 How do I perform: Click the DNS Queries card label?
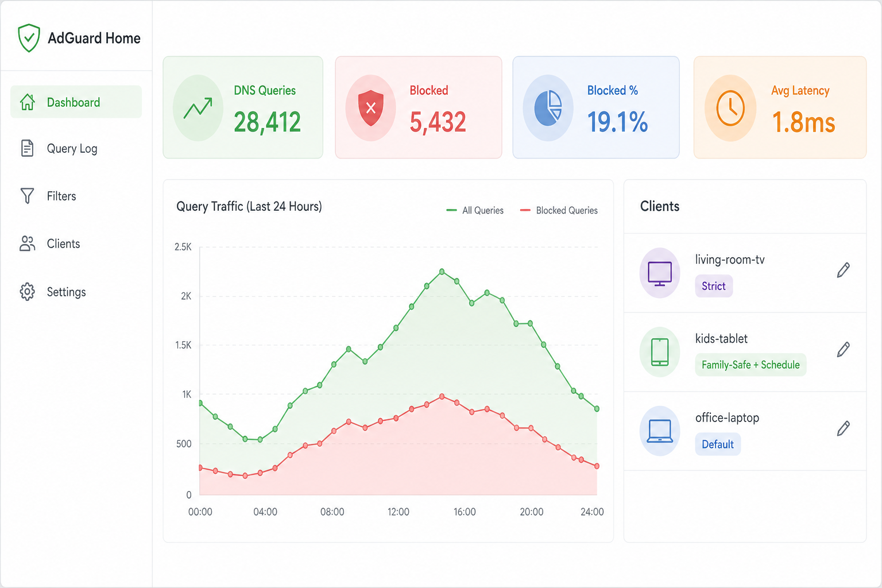coord(265,91)
